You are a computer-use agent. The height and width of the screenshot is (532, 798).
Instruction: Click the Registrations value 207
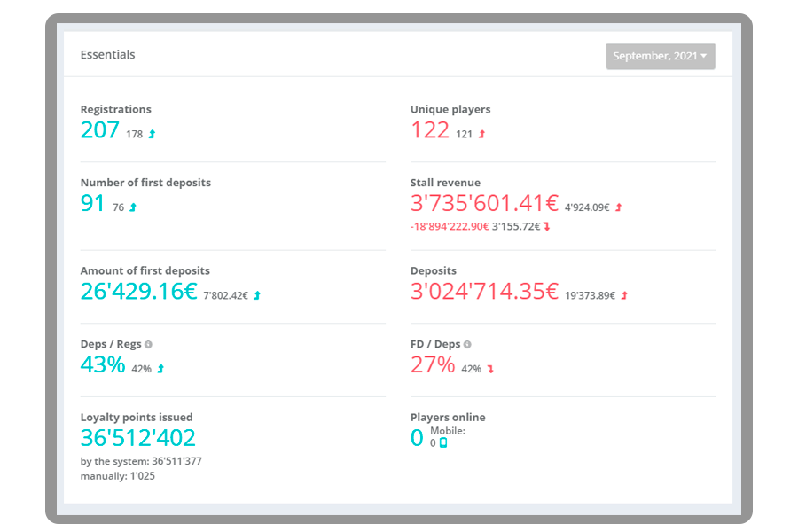point(101,129)
